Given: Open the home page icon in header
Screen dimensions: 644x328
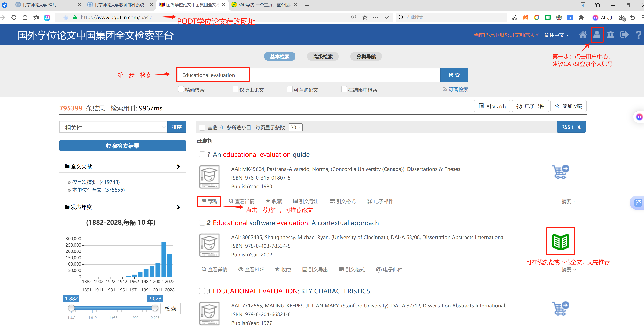Looking at the screenshot, I should click(x=583, y=35).
